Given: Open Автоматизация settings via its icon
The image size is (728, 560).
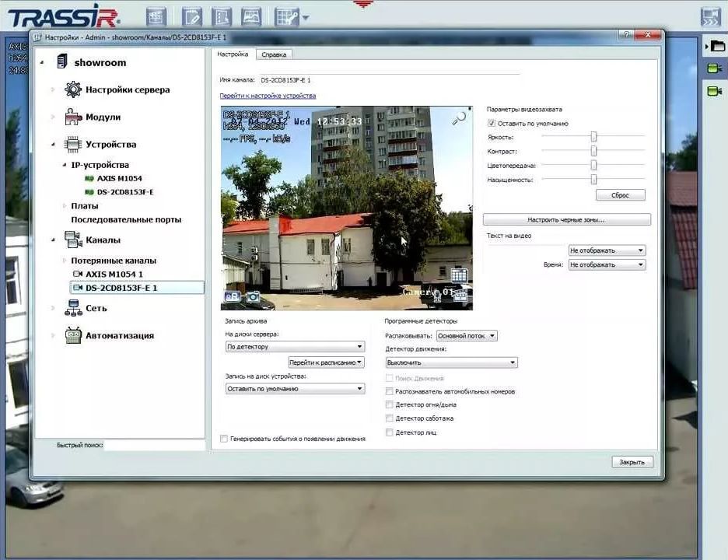Looking at the screenshot, I should (x=73, y=334).
